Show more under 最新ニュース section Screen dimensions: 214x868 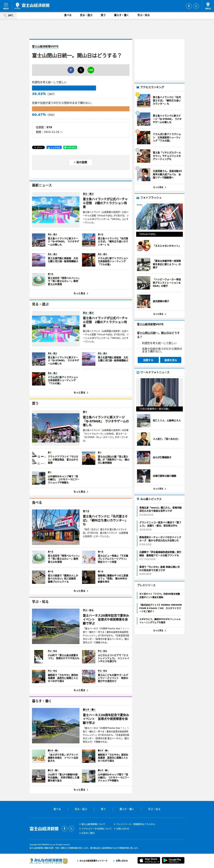pyautogui.click(x=81, y=293)
